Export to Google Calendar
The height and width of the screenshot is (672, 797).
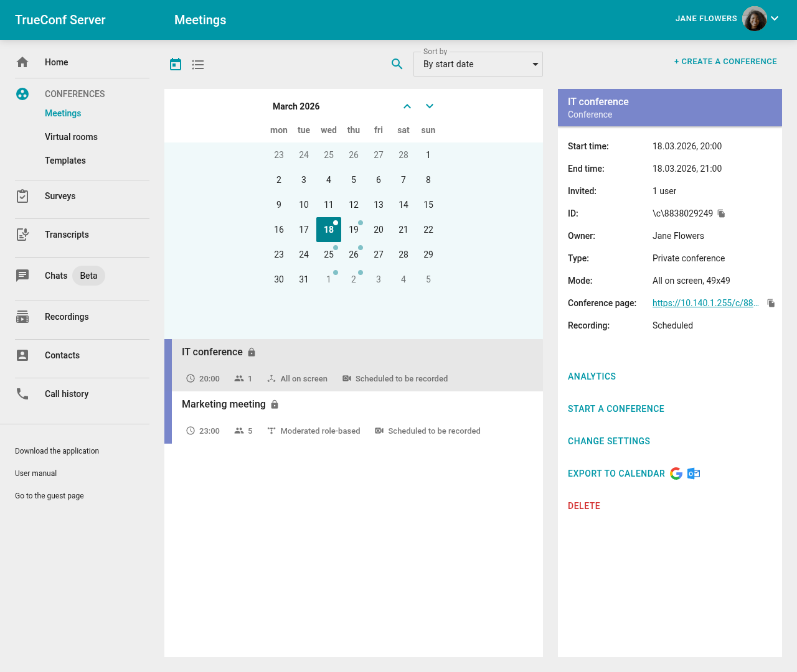(x=676, y=474)
